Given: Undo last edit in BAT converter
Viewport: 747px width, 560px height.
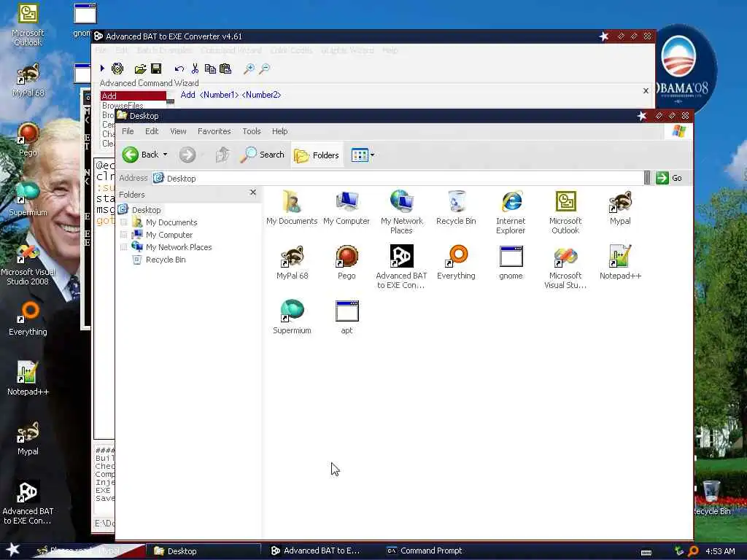Looking at the screenshot, I should click(179, 69).
